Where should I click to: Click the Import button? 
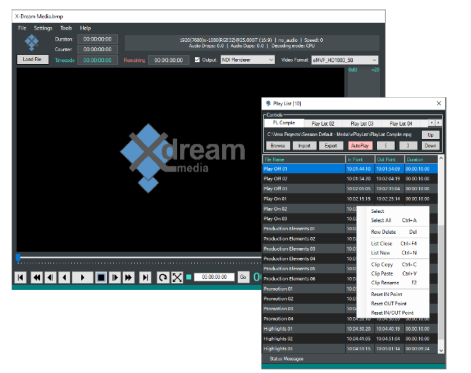pos(304,146)
